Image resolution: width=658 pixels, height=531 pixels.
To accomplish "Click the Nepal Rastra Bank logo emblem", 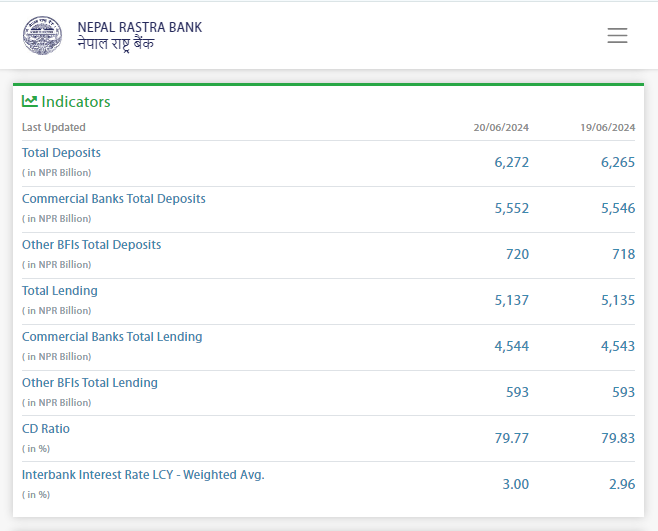I will click(42, 35).
